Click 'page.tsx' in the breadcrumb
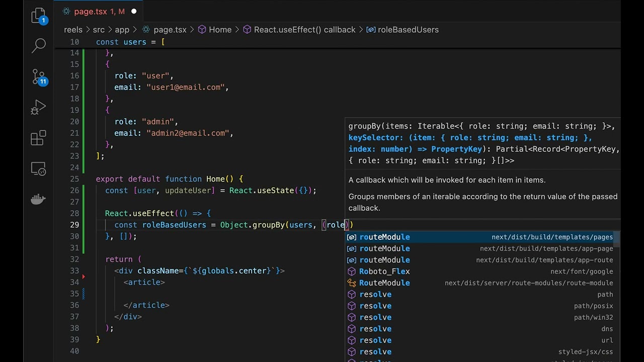The height and width of the screenshot is (362, 644). [x=170, y=30]
